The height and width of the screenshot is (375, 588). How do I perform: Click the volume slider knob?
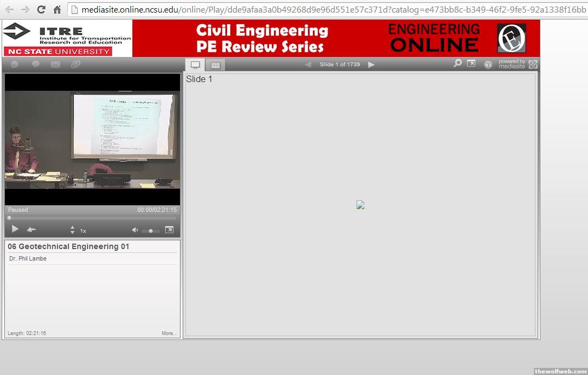click(x=150, y=231)
